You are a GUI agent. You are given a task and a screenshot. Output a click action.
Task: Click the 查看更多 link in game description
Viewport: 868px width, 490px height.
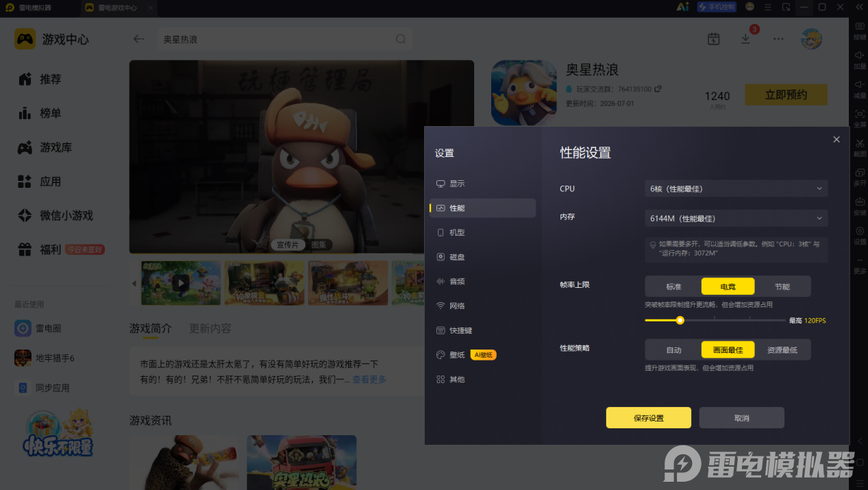369,379
